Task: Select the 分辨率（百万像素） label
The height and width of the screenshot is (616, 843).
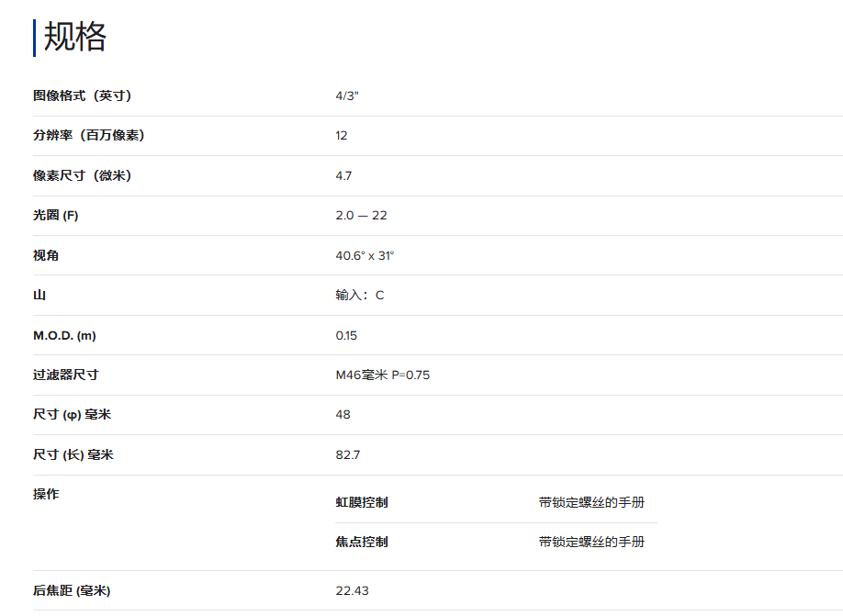Action: point(88,136)
